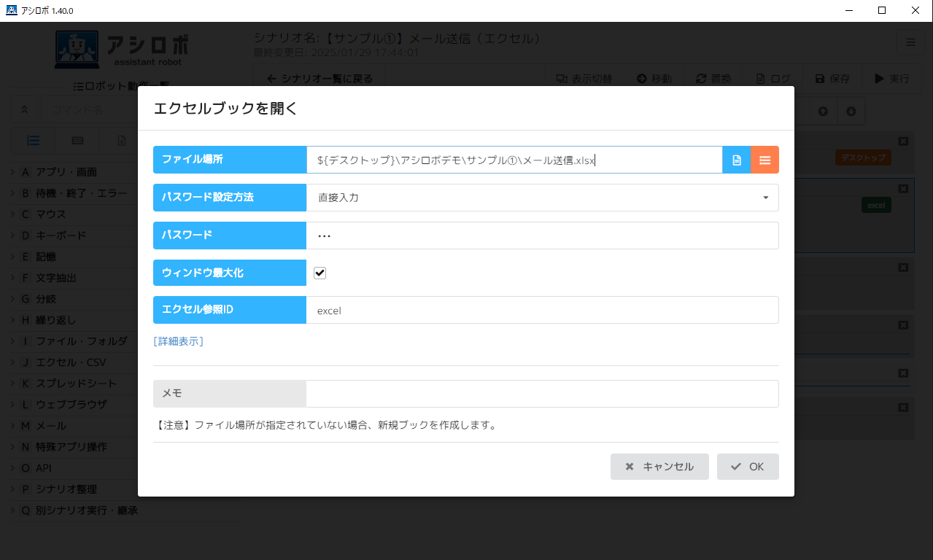Open the パスワード設定方法 dropdown

click(x=543, y=198)
